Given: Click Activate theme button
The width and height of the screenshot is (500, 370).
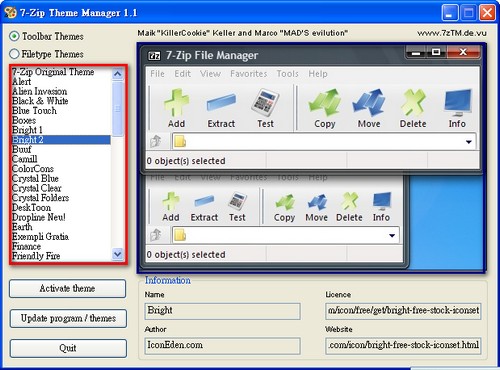Looking at the screenshot, I should [67, 288].
